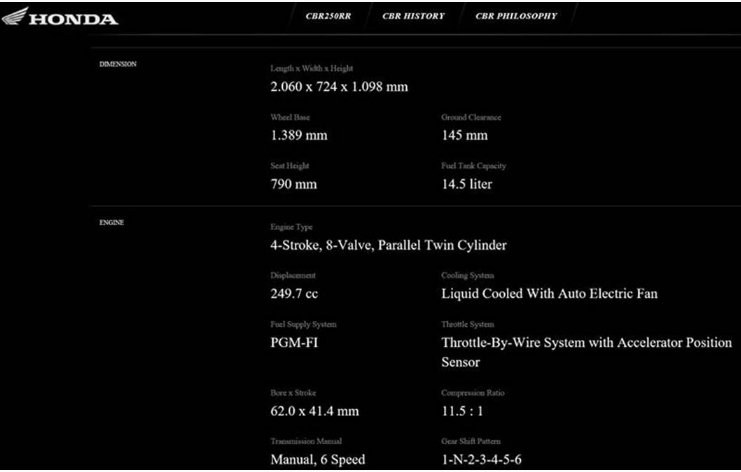Click the 'Throttle System' label
This screenshot has height=472, width=741.
click(x=467, y=325)
